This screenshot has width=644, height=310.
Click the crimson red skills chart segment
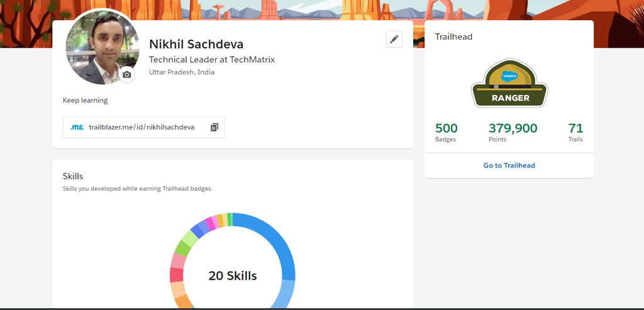tap(177, 275)
